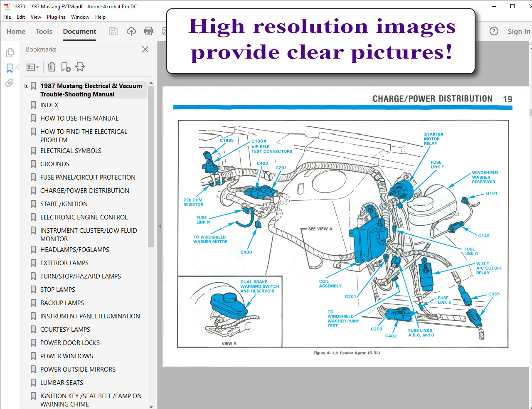Click bookmark icon beside EXTERIOR LAMPS
Image resolution: width=532 pixels, height=409 pixels.
pos(33,263)
